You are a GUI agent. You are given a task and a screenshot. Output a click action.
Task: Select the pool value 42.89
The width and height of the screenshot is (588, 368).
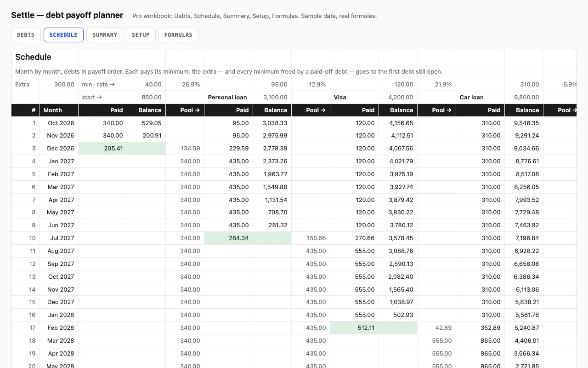point(437,328)
